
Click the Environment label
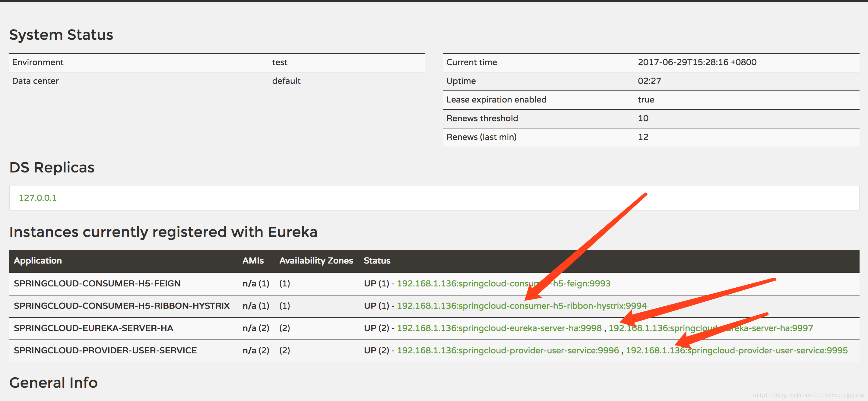[38, 62]
